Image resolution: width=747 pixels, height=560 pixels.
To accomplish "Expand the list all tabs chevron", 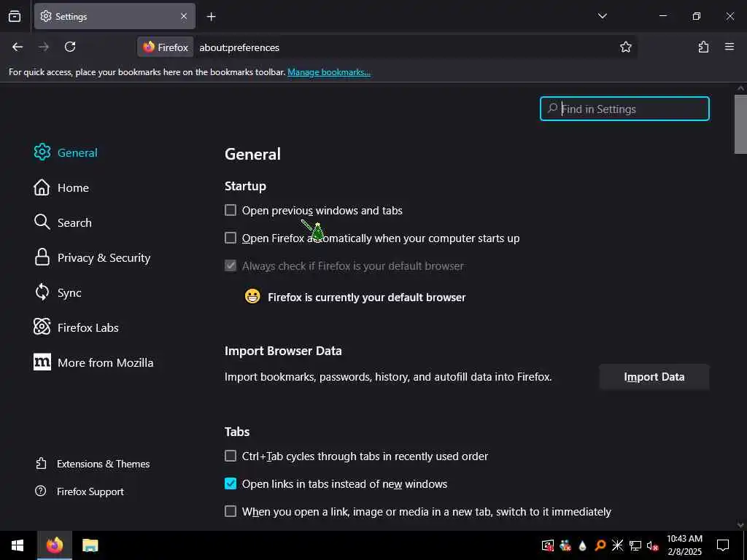I will click(x=602, y=16).
